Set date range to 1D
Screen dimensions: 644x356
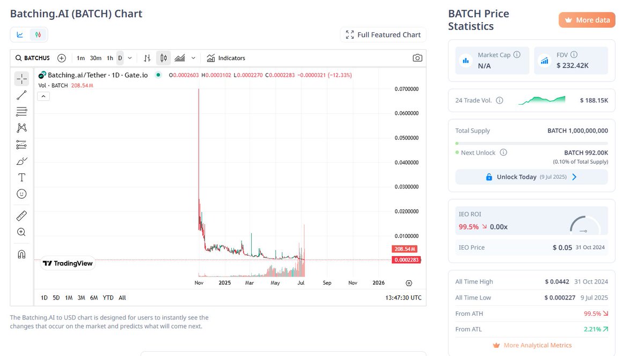point(45,297)
